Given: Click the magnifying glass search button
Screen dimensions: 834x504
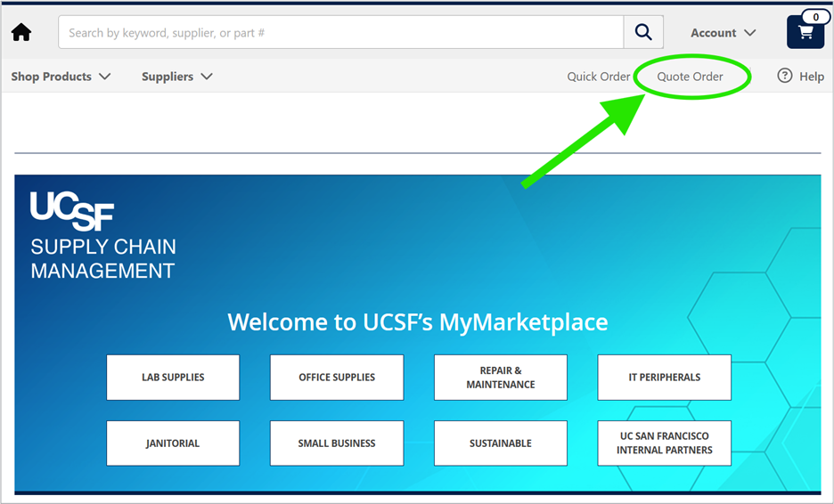Looking at the screenshot, I should click(643, 32).
